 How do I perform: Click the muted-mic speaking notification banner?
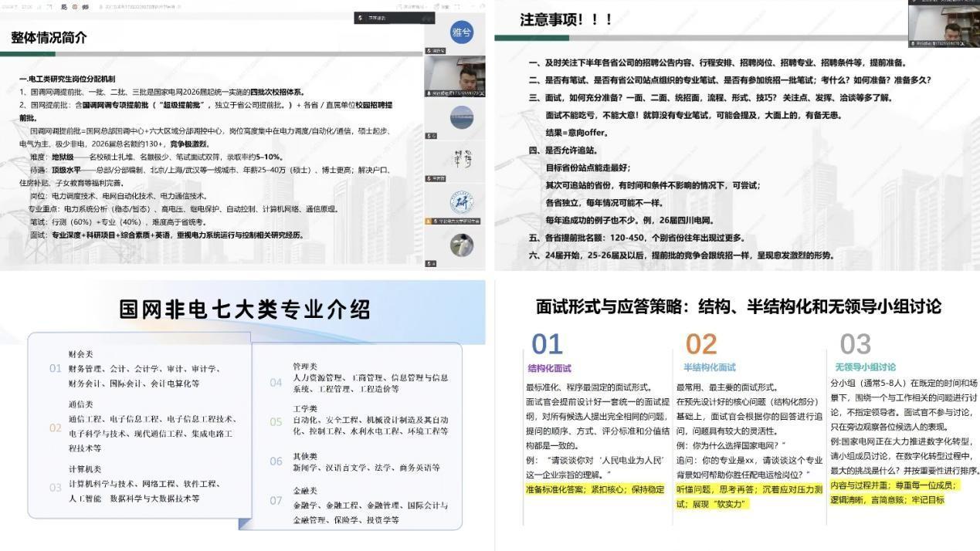(395, 18)
